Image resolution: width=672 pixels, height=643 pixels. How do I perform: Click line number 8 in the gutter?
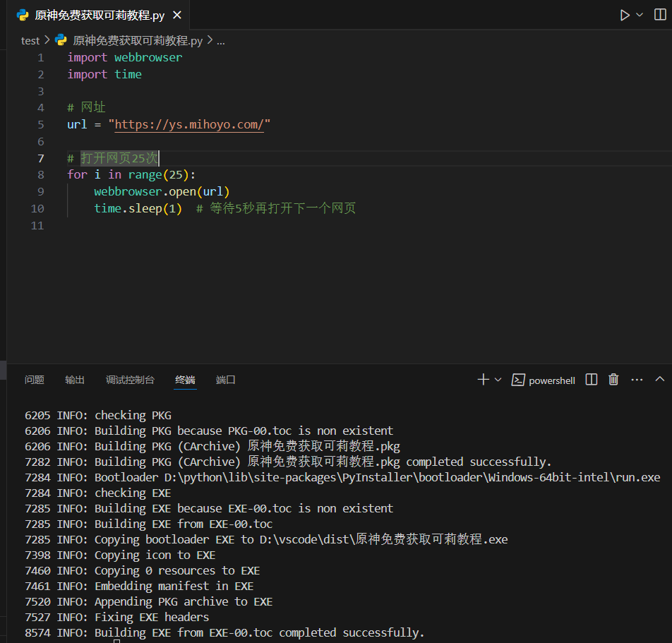tap(41, 175)
